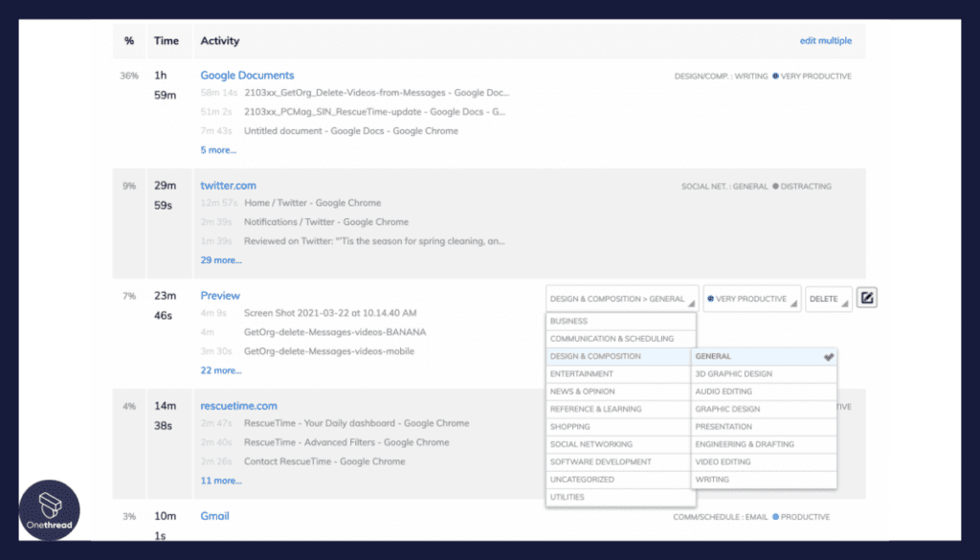Click the edit icon beside the DELETE dropdown
Screen dimensions: 980x560
pos(866,298)
